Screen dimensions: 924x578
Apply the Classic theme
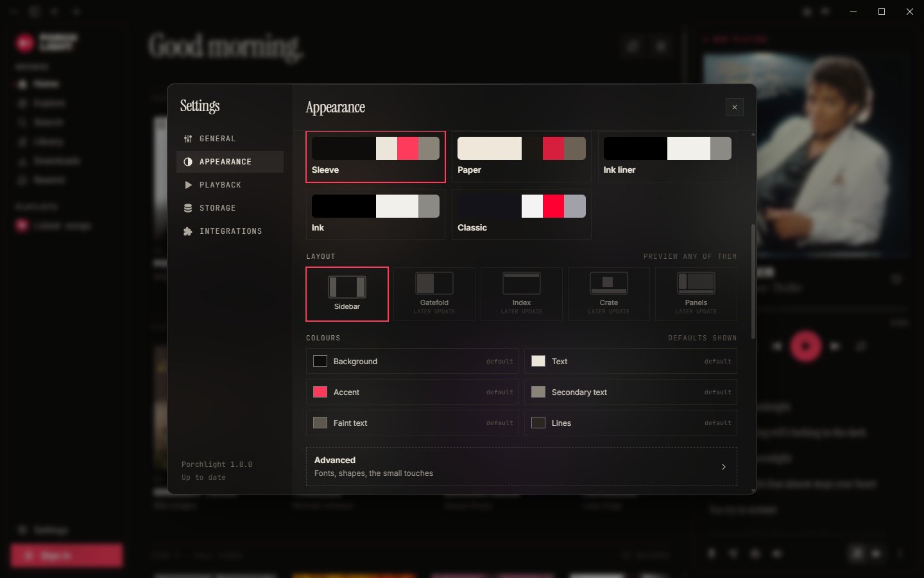coord(522,214)
